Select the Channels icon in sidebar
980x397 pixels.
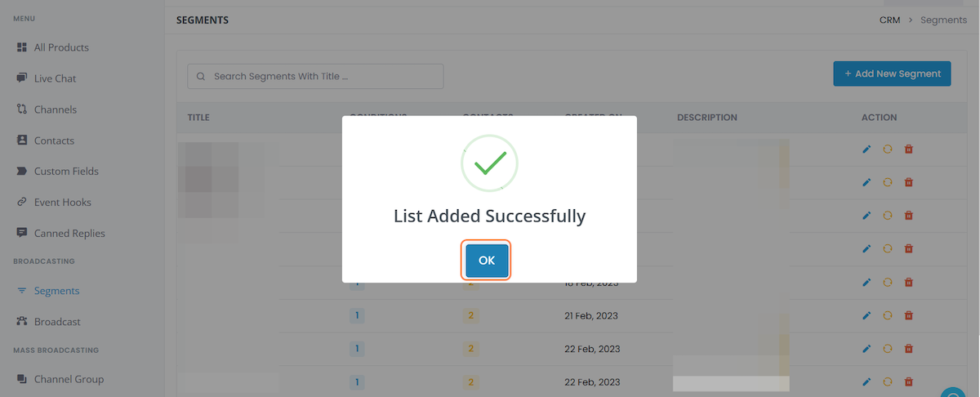pyautogui.click(x=22, y=109)
